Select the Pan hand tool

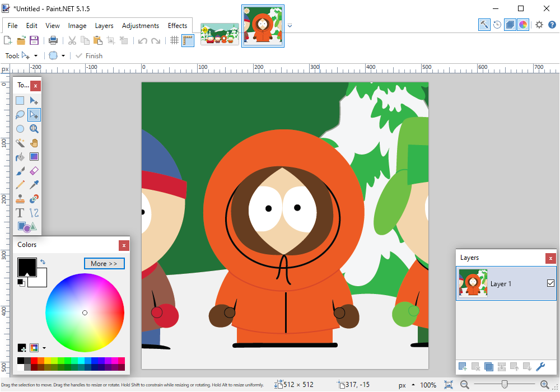coord(34,143)
